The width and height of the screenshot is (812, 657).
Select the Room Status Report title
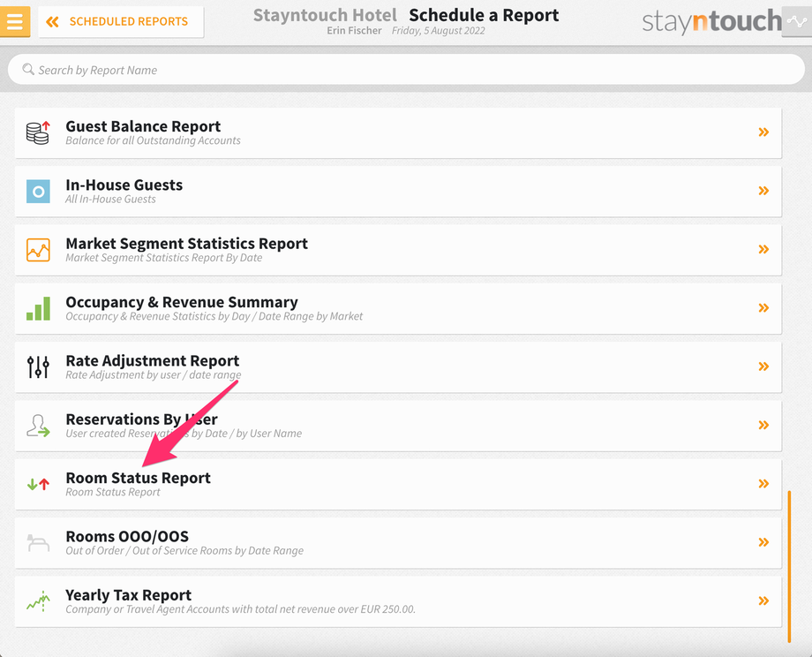click(139, 478)
